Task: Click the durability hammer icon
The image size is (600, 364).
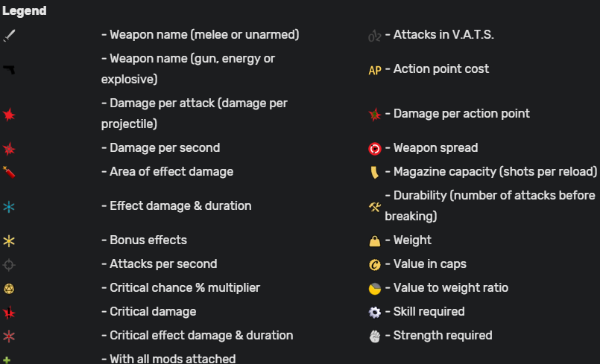Action: (375, 207)
